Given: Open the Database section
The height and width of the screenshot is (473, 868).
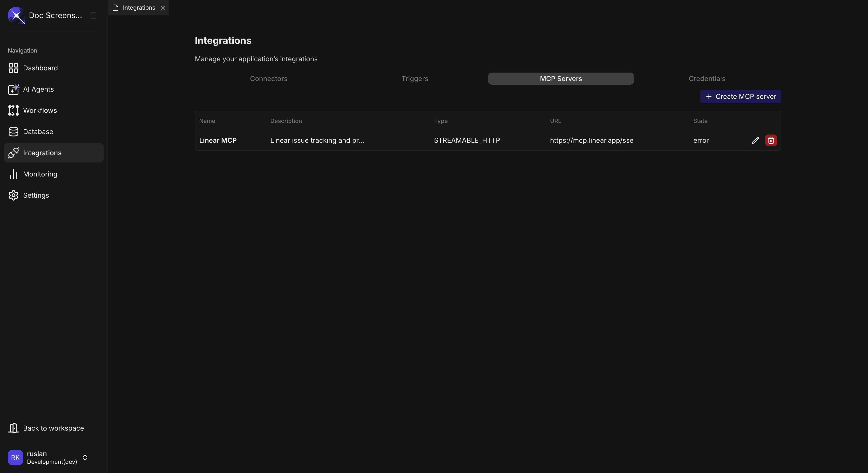Looking at the screenshot, I should [x=38, y=131].
